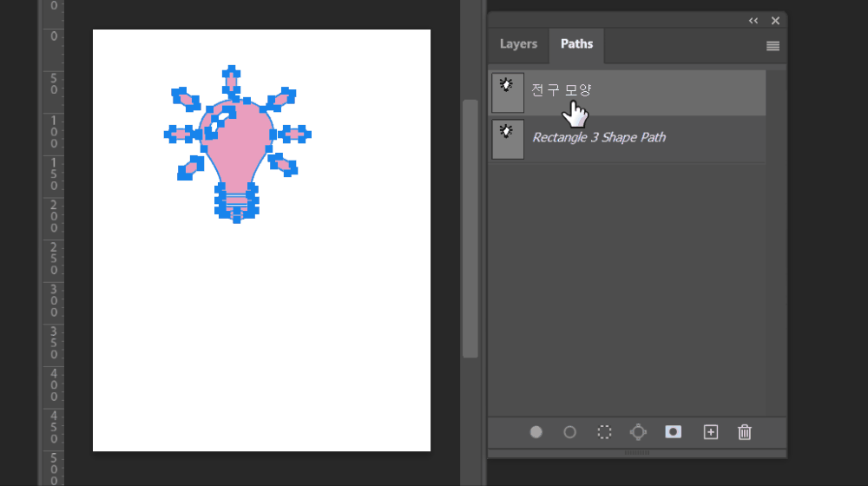The height and width of the screenshot is (486, 868).
Task: Open the Paths panel menu
Action: coord(773,46)
